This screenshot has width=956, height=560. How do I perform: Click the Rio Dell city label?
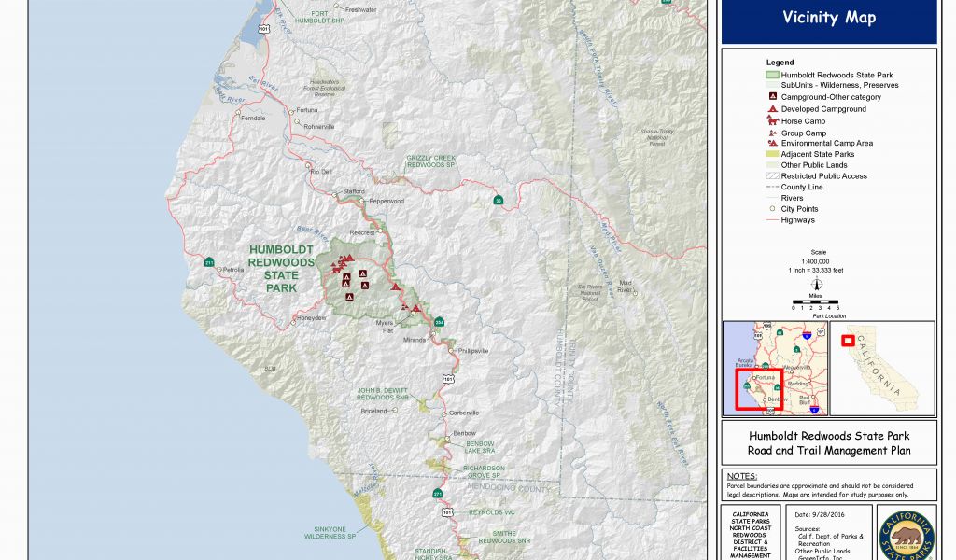pyautogui.click(x=321, y=172)
